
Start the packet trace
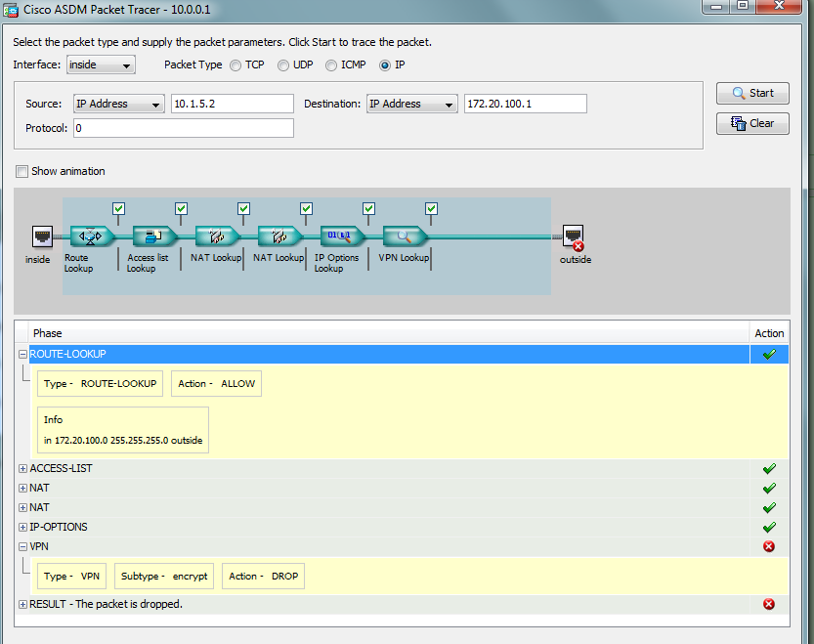click(x=752, y=93)
